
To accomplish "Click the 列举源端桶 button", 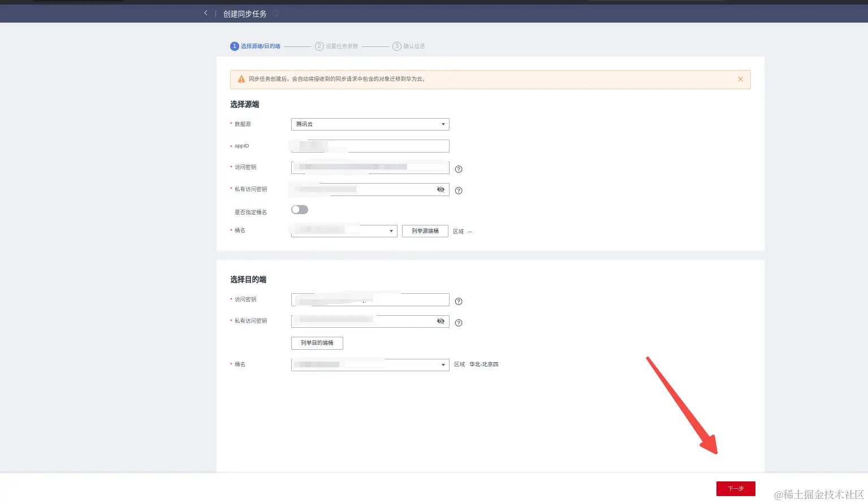I will [425, 231].
